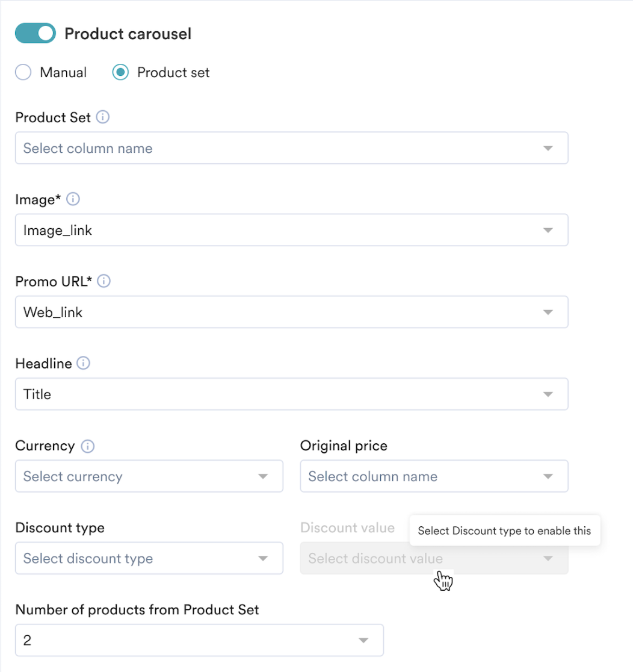Click the chevron arrow on the Currency field
Image resolution: width=633 pixels, height=672 pixels.
(262, 476)
